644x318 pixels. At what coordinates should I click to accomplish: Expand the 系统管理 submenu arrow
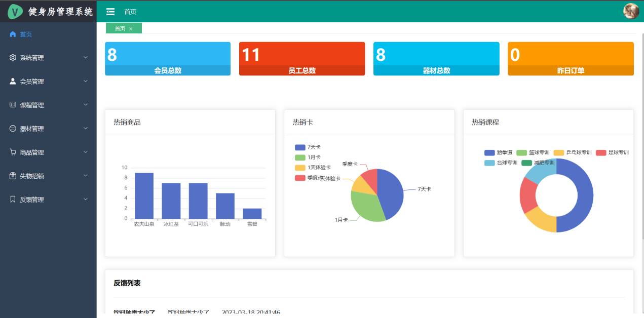(x=86, y=58)
